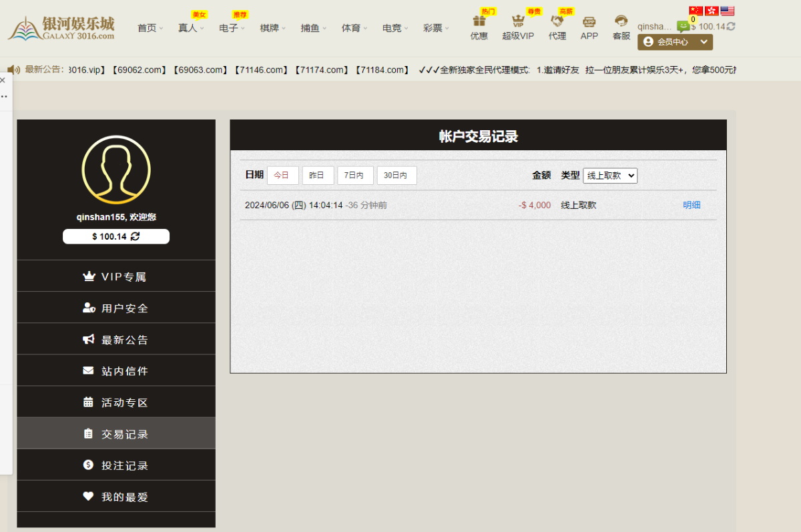801x532 pixels.
Task: Click the 客服 customer service icon
Action: point(621,21)
